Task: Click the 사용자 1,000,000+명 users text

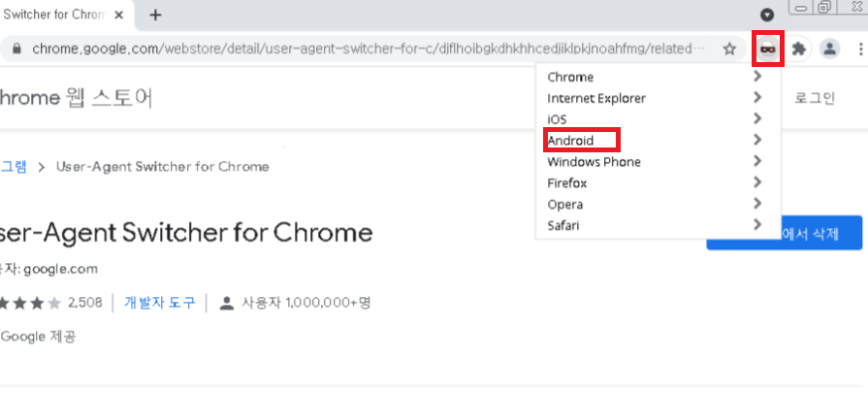Action: coord(306,303)
